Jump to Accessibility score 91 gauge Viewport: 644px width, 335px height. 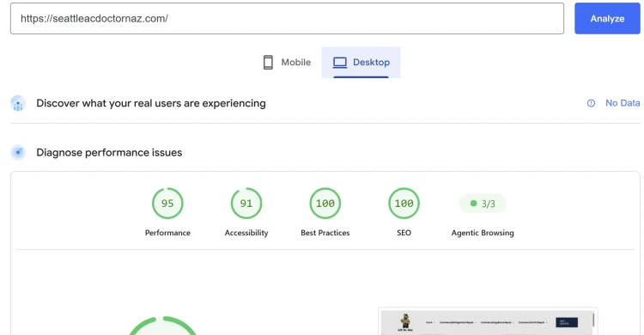246,203
